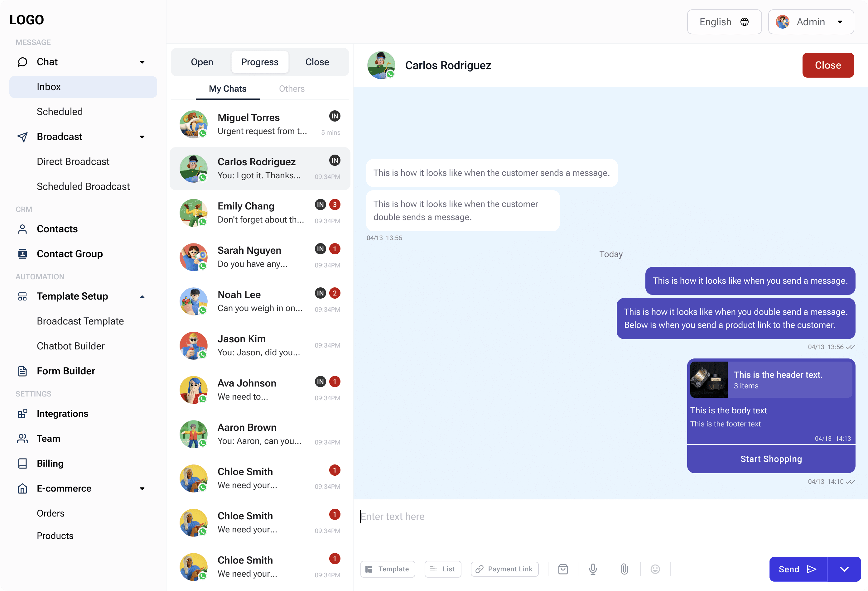Image resolution: width=868 pixels, height=591 pixels.
Task: Click the product thumbnail in the message card
Action: pos(708,379)
